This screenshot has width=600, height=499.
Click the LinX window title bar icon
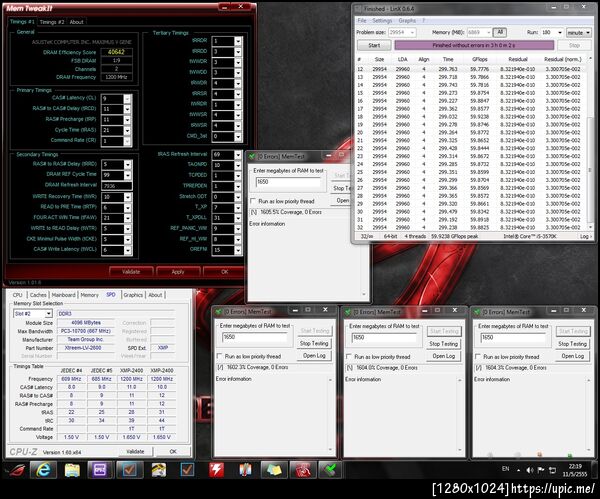point(359,8)
